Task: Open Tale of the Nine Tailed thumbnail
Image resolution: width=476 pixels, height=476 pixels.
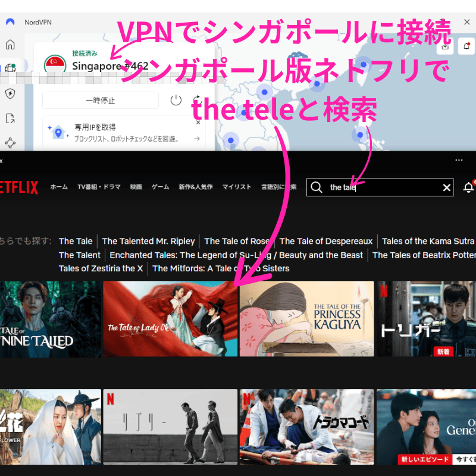Action: pos(51,319)
